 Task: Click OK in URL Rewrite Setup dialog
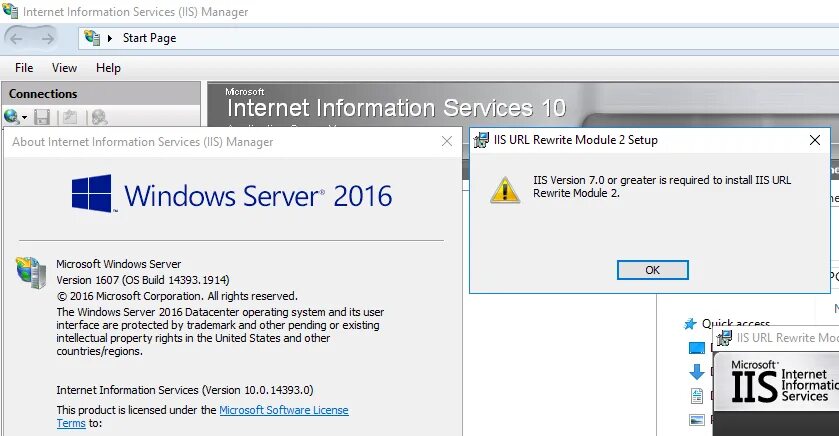[652, 270]
